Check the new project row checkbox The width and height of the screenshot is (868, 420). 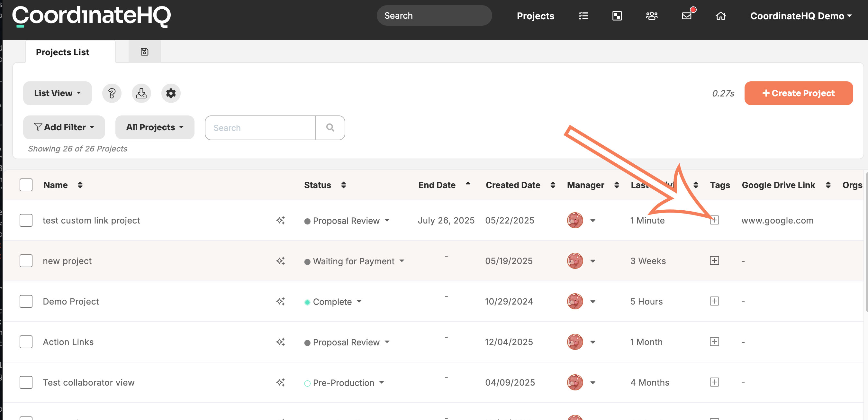click(26, 261)
